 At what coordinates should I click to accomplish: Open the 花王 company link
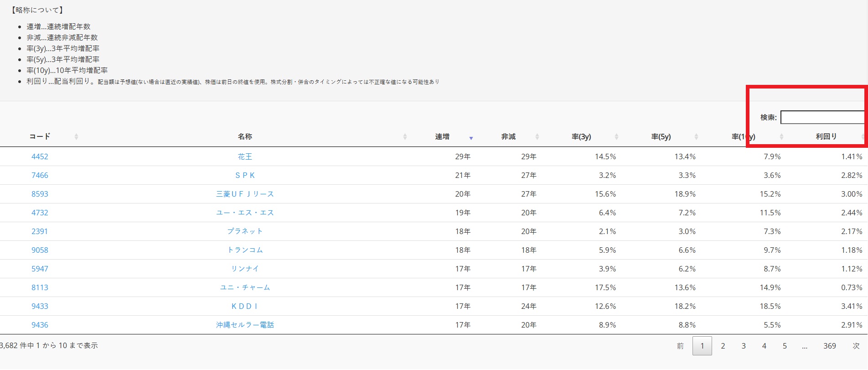point(245,157)
